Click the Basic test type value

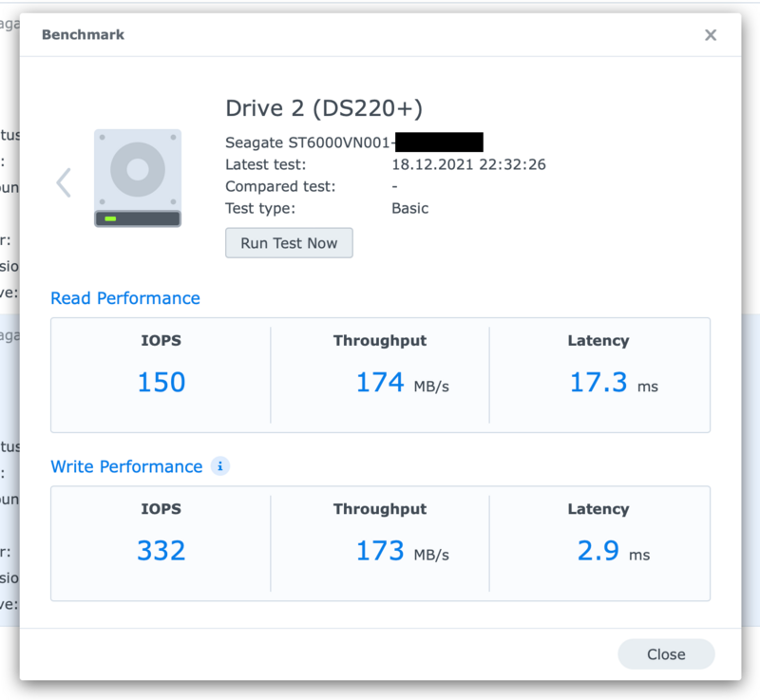click(409, 208)
